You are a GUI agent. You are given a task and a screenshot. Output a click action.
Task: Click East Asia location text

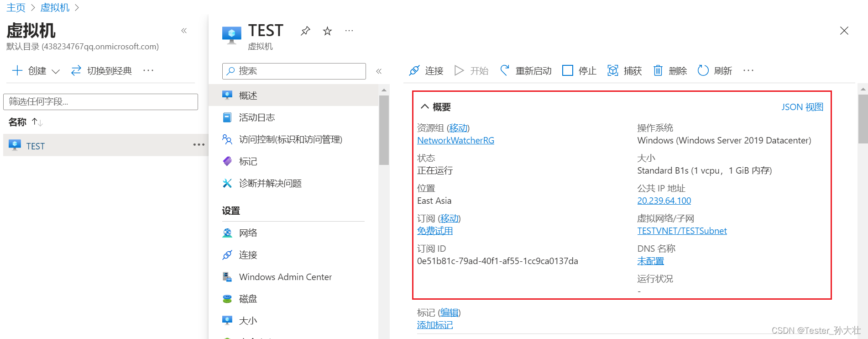(x=434, y=201)
